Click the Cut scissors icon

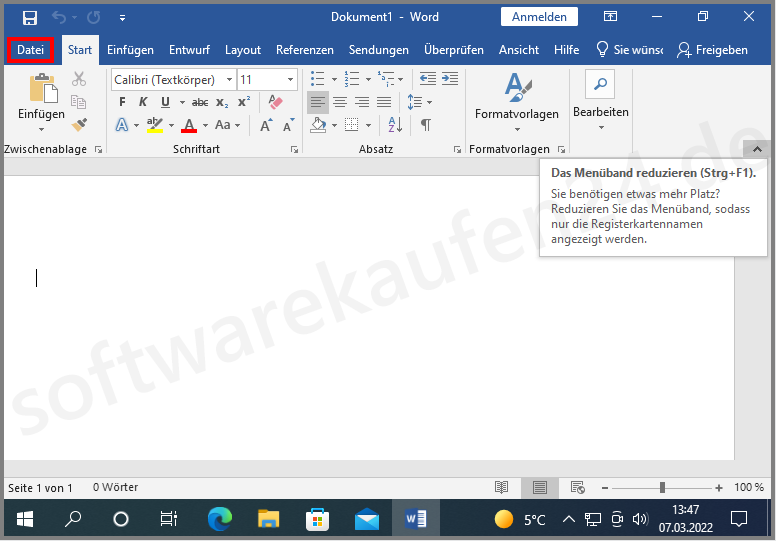click(x=79, y=79)
